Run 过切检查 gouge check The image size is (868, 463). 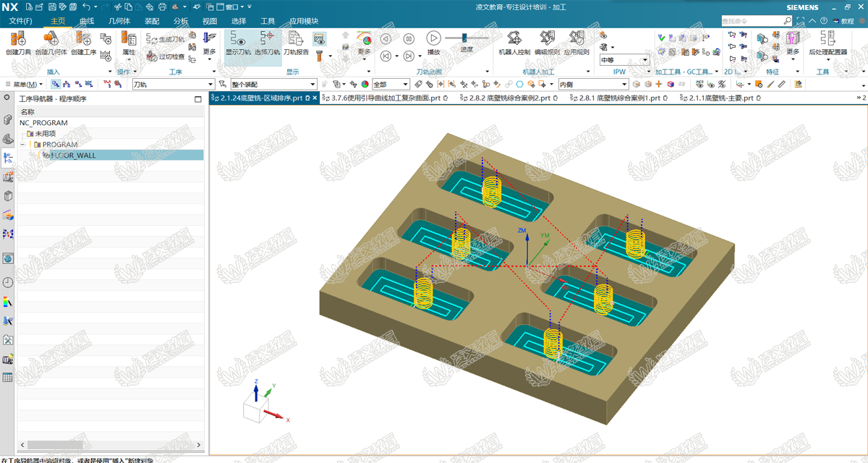(x=166, y=56)
